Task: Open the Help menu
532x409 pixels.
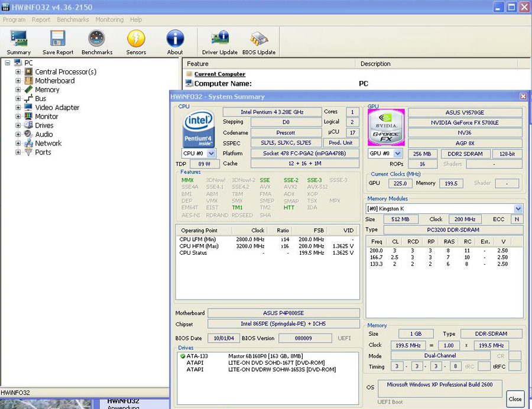Action: click(136, 20)
